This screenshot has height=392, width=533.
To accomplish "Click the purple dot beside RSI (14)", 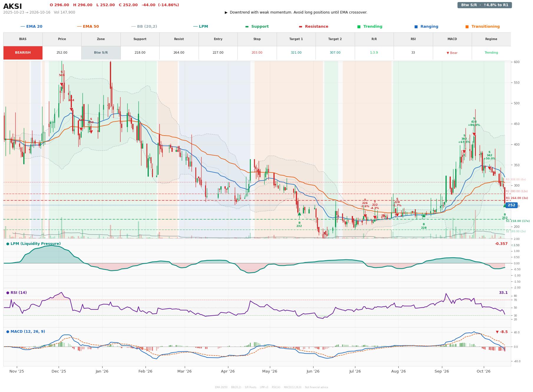I will click(x=8, y=293).
